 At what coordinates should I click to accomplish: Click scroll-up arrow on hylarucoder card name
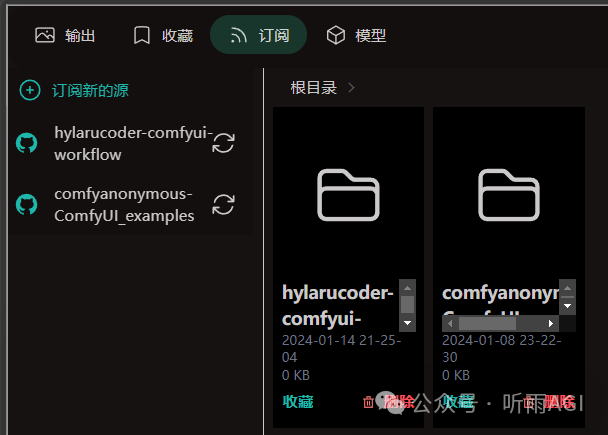click(x=408, y=288)
